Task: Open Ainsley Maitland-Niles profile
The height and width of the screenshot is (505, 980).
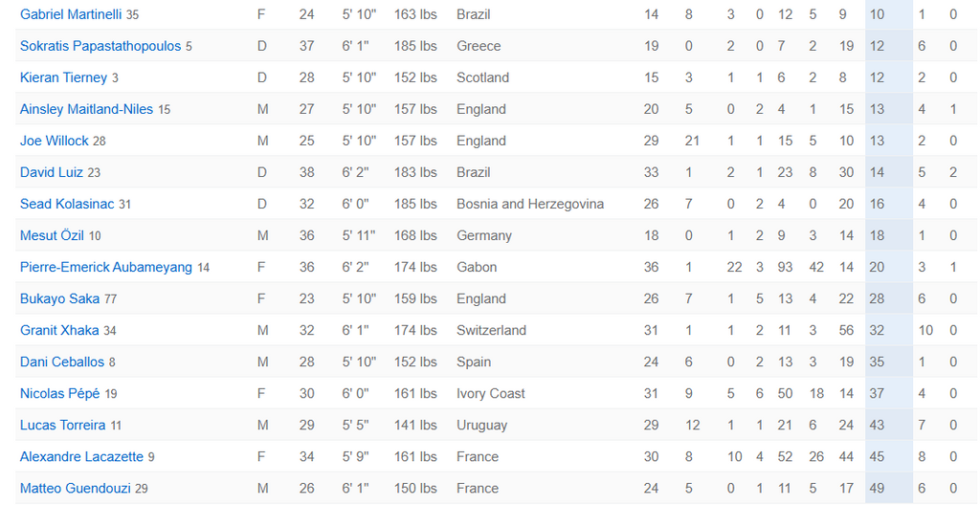Action: pyautogui.click(x=86, y=109)
